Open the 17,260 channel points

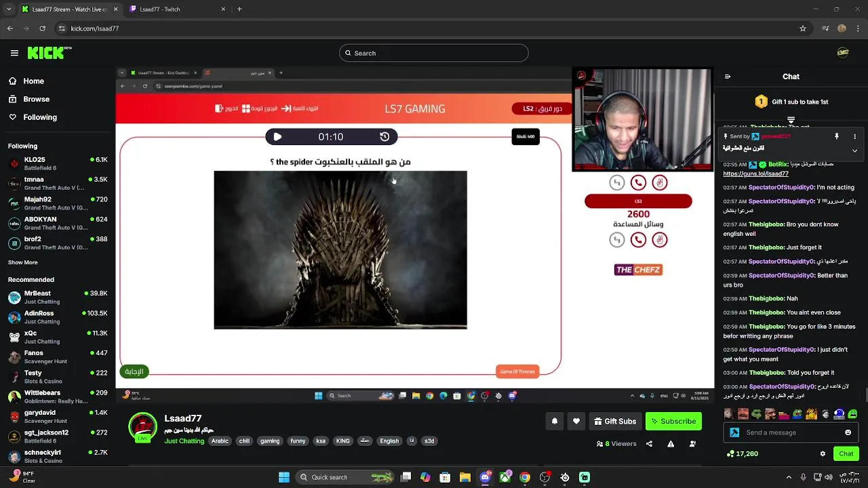point(742,453)
